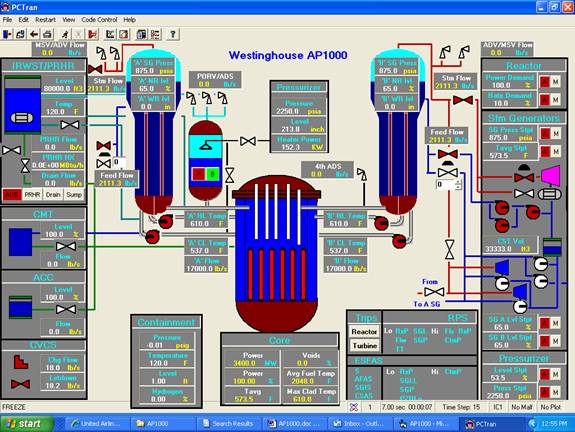Click the red MSV valve on SG A steam line
Image resolution: width=575 pixels, height=432 pixels.
pyautogui.click(x=95, y=69)
